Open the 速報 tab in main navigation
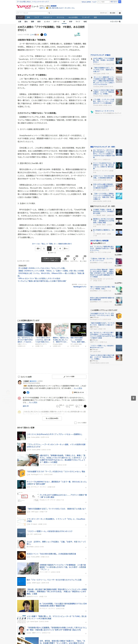Viewport: 138px width, 644px height. point(28,17)
